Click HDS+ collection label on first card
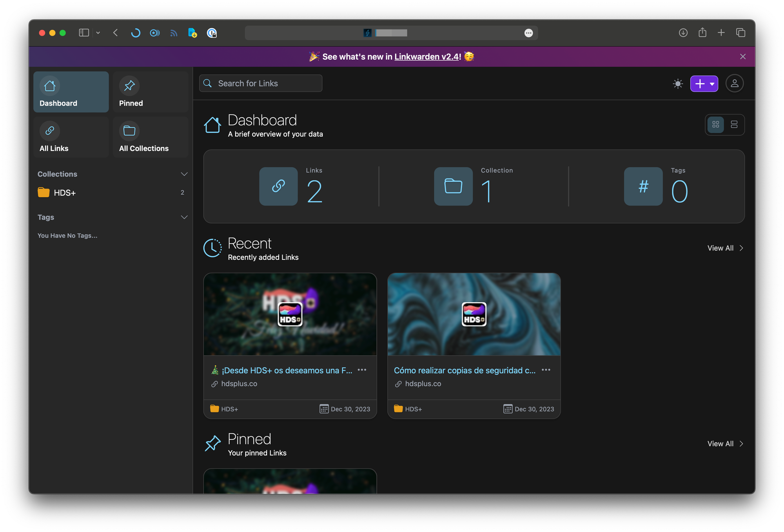The height and width of the screenshot is (532, 784). point(224,409)
